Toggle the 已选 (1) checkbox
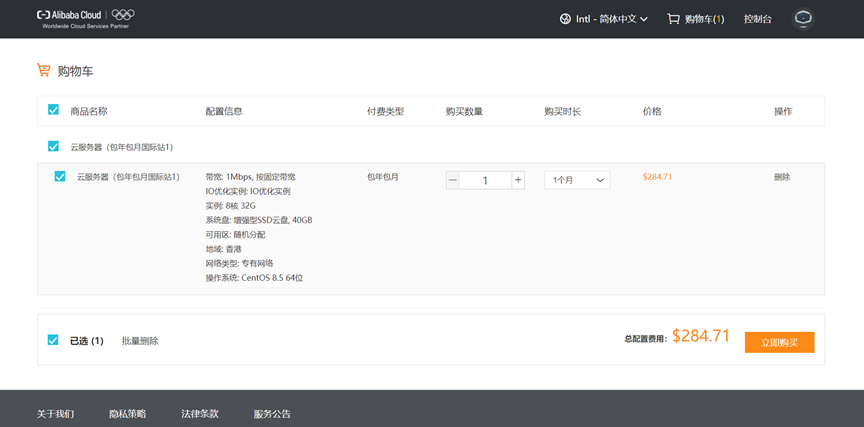The height and width of the screenshot is (427, 864). coord(53,339)
